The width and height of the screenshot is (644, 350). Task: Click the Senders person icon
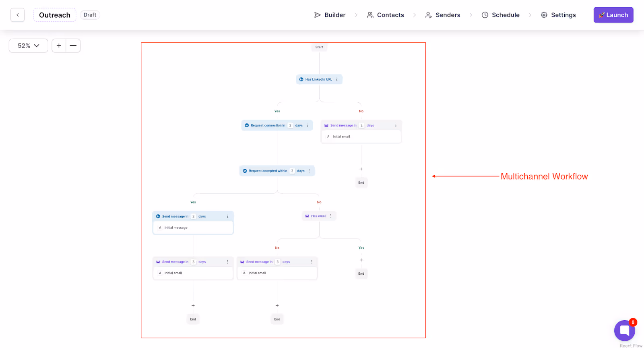point(429,15)
